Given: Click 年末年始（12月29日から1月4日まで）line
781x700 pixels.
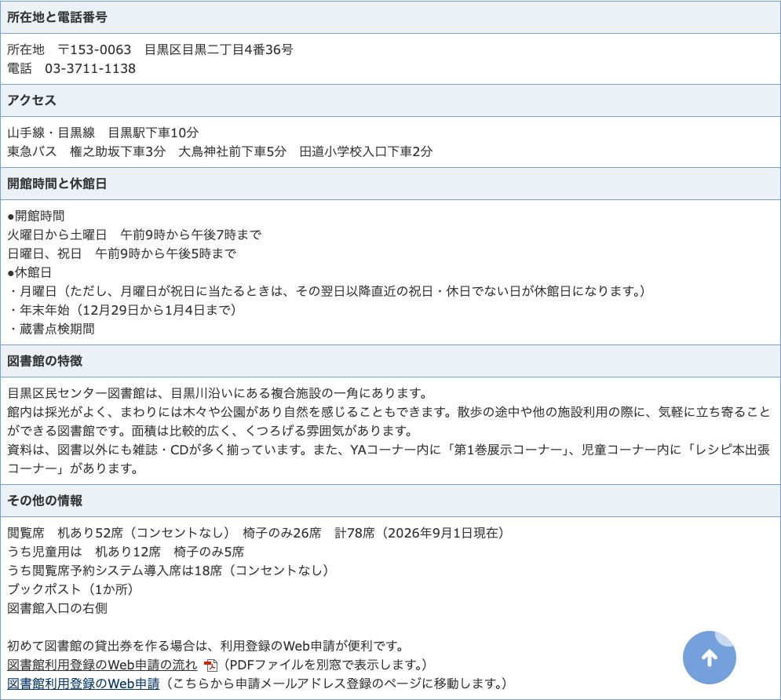Looking at the screenshot, I should [x=122, y=310].
